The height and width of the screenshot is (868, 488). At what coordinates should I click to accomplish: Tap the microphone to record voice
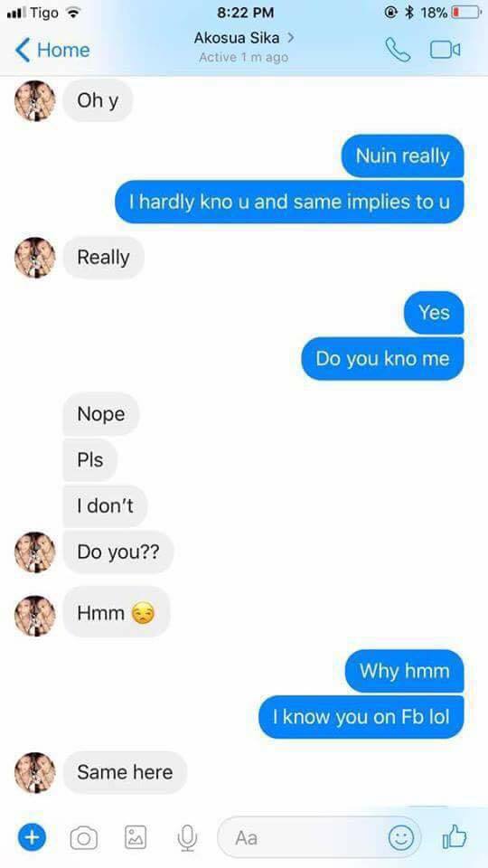[x=188, y=838]
